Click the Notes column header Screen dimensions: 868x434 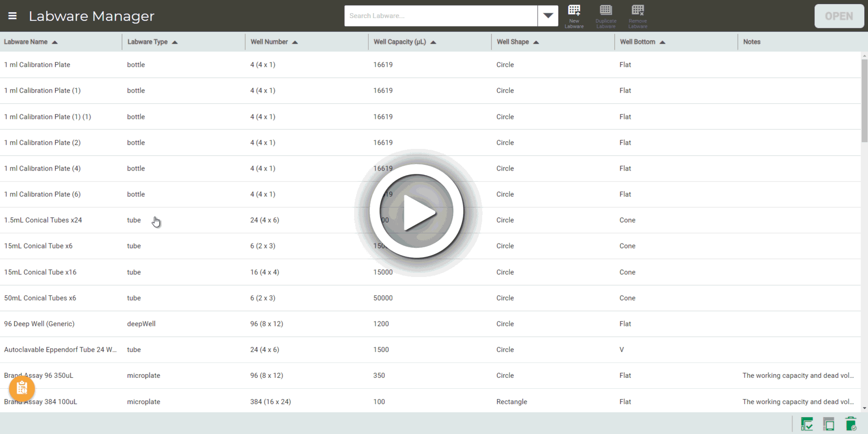[751, 42]
